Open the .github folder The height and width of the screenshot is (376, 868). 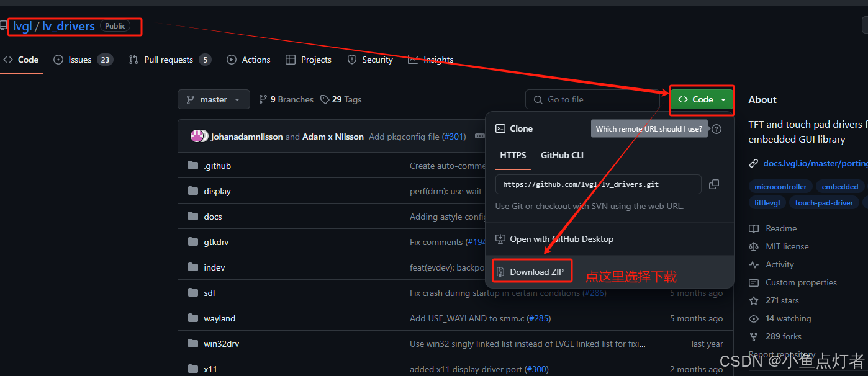click(217, 166)
